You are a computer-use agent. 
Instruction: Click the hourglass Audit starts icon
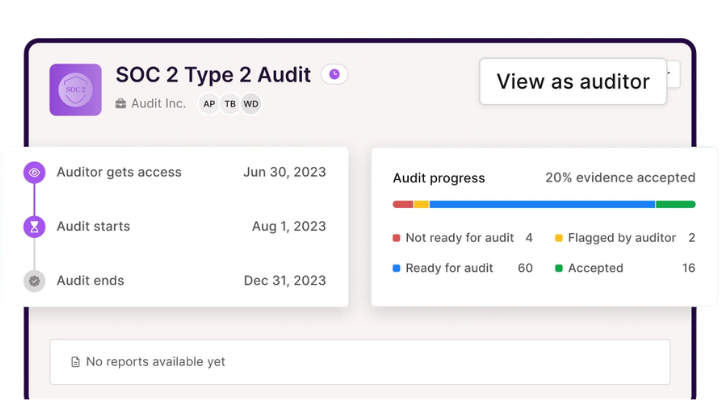(x=35, y=227)
